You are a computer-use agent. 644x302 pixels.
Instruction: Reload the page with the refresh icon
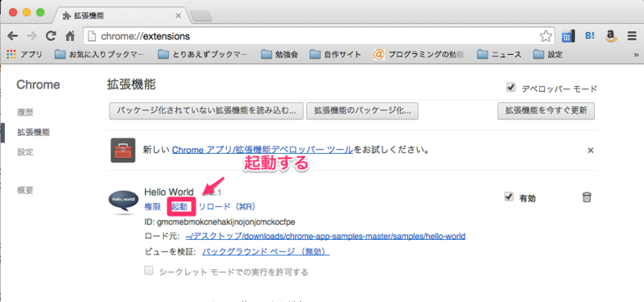point(51,36)
